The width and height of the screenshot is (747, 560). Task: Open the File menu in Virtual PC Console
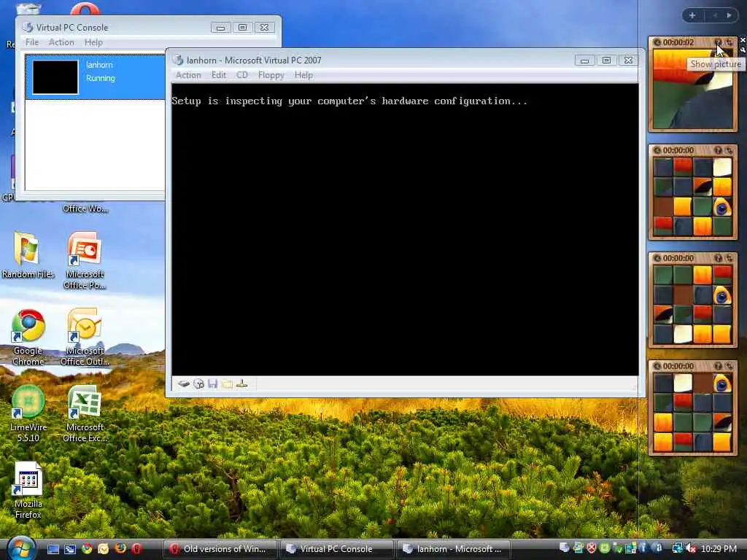32,42
